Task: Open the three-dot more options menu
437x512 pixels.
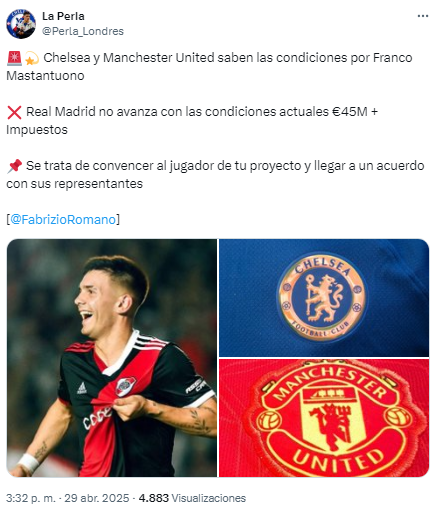Action: (x=422, y=16)
